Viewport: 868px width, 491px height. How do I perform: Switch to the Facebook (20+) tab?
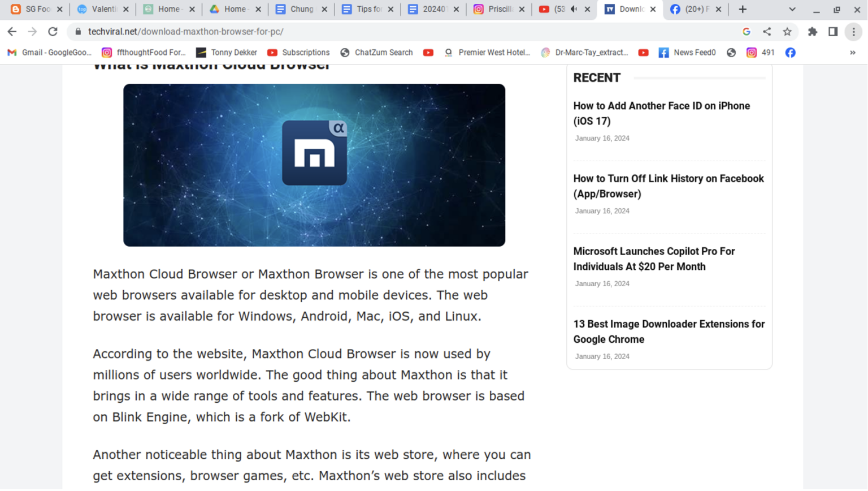[x=696, y=9]
